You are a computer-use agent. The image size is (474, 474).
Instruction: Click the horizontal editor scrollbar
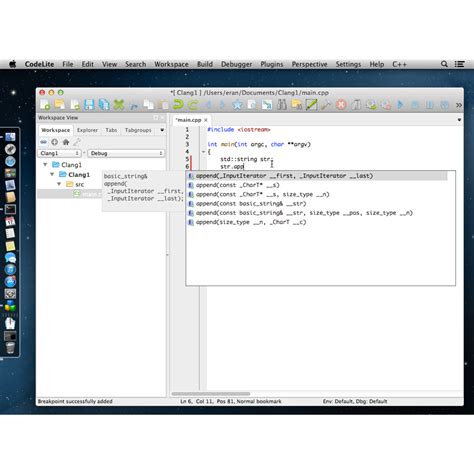[x=211, y=394]
